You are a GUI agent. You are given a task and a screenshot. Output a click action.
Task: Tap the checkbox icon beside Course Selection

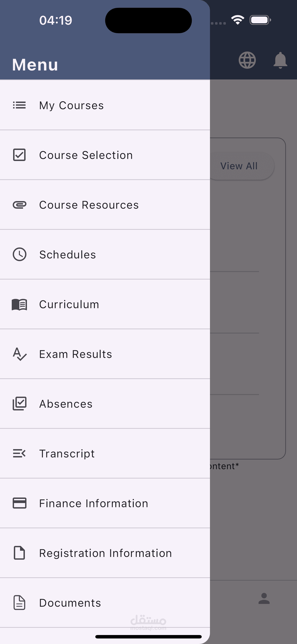click(x=19, y=155)
